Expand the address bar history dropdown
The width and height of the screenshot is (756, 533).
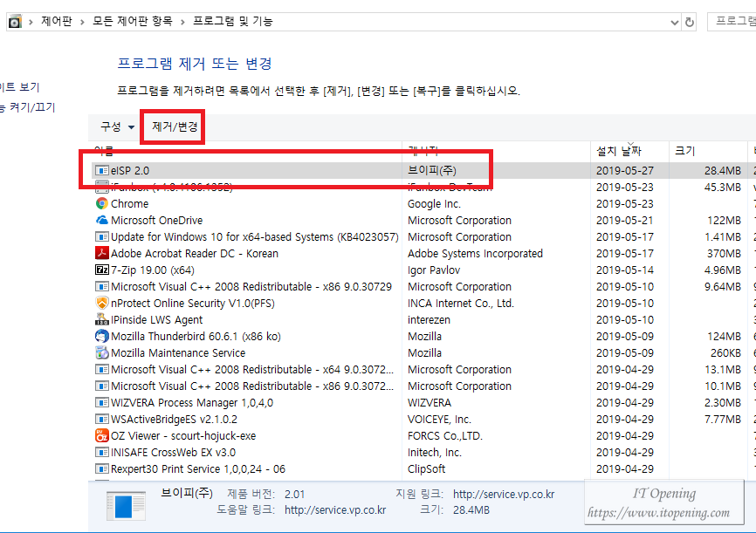(x=674, y=22)
